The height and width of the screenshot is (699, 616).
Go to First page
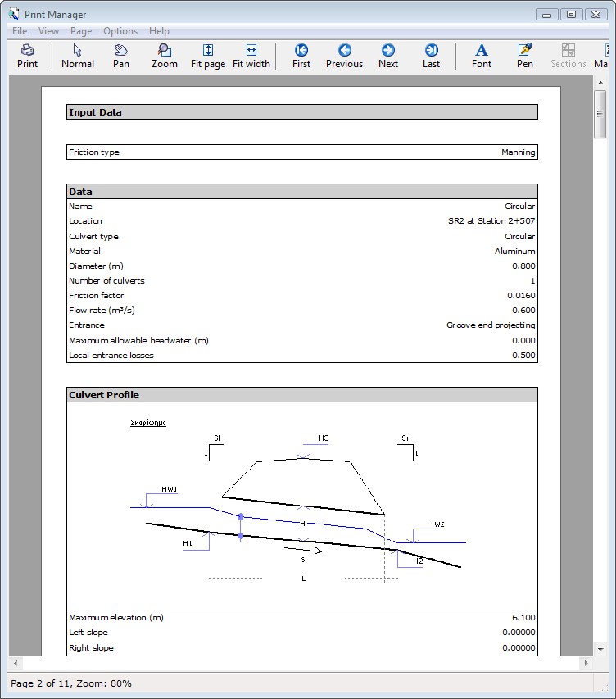[301, 56]
